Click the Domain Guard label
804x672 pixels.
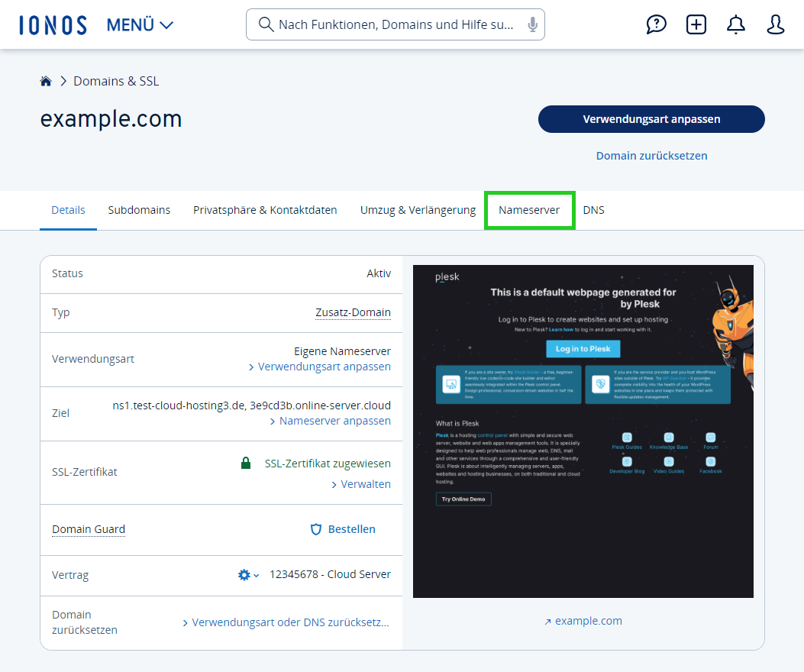[x=89, y=529]
